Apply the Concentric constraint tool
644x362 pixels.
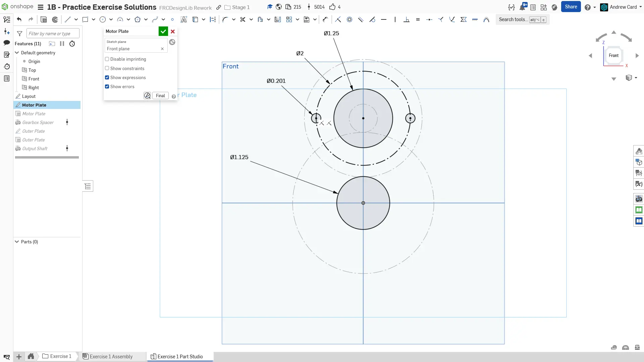349,19
